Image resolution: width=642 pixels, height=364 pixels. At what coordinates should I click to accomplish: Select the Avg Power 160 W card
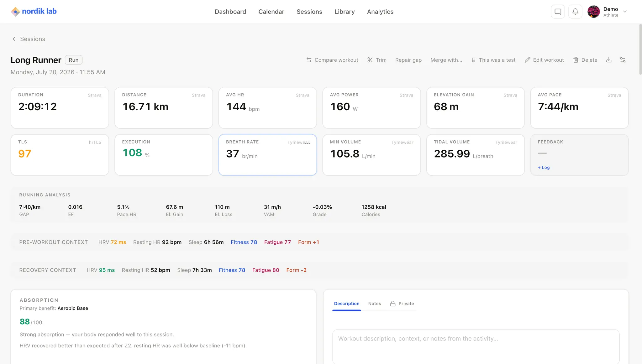[x=371, y=108]
